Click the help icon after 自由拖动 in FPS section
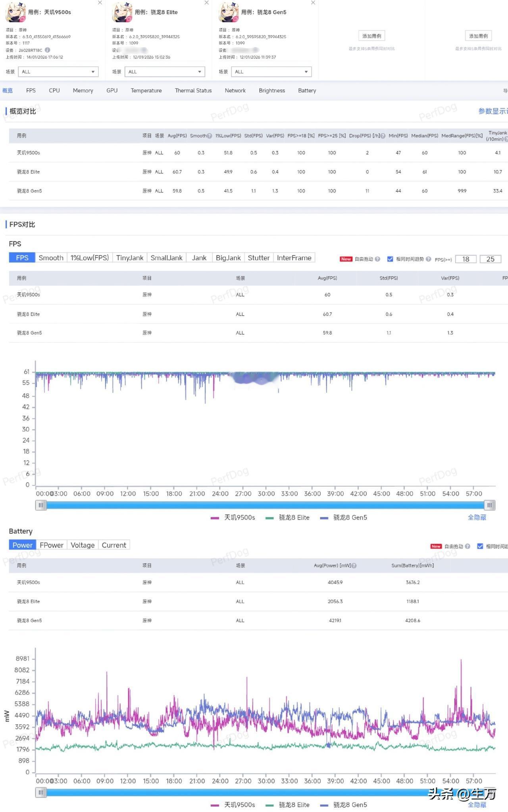508x812 pixels. click(377, 259)
